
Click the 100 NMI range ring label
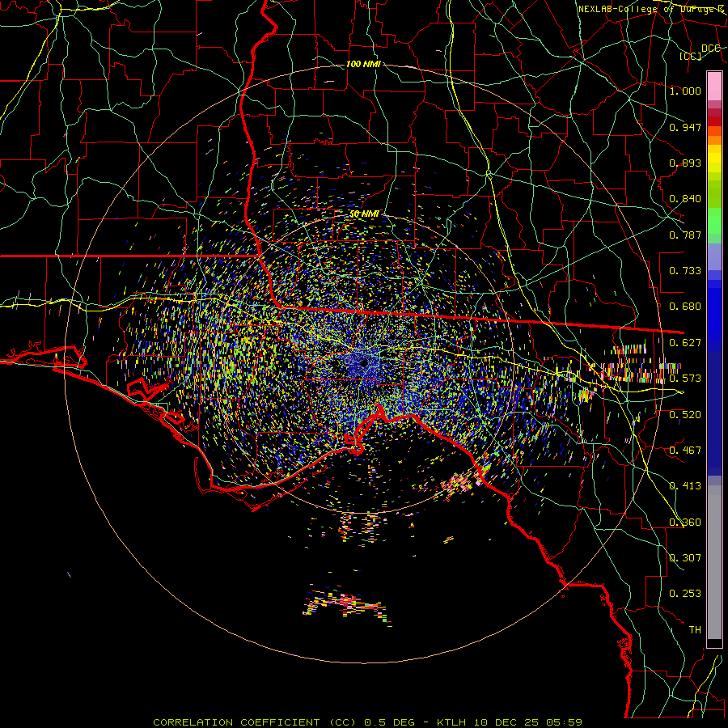coord(363,64)
